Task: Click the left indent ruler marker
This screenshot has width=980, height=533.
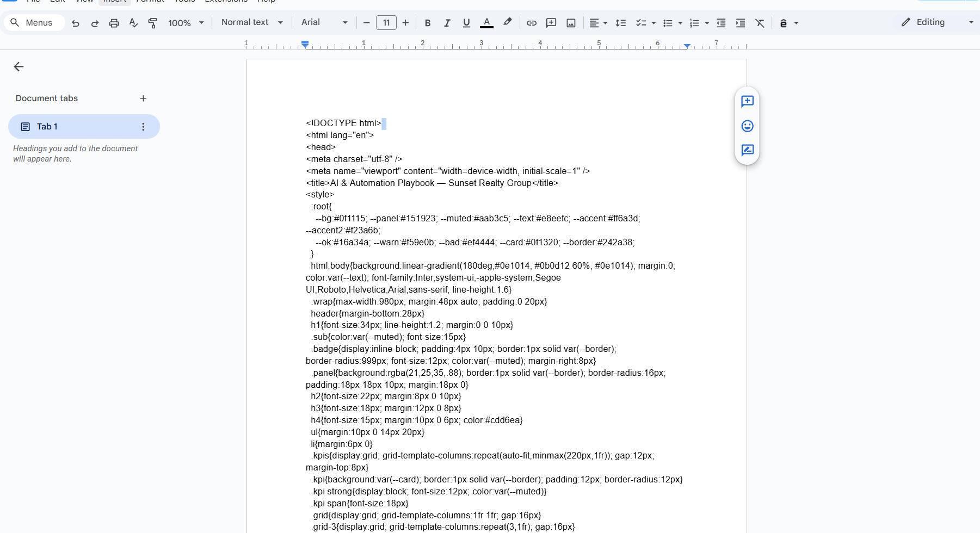Action: click(x=305, y=44)
